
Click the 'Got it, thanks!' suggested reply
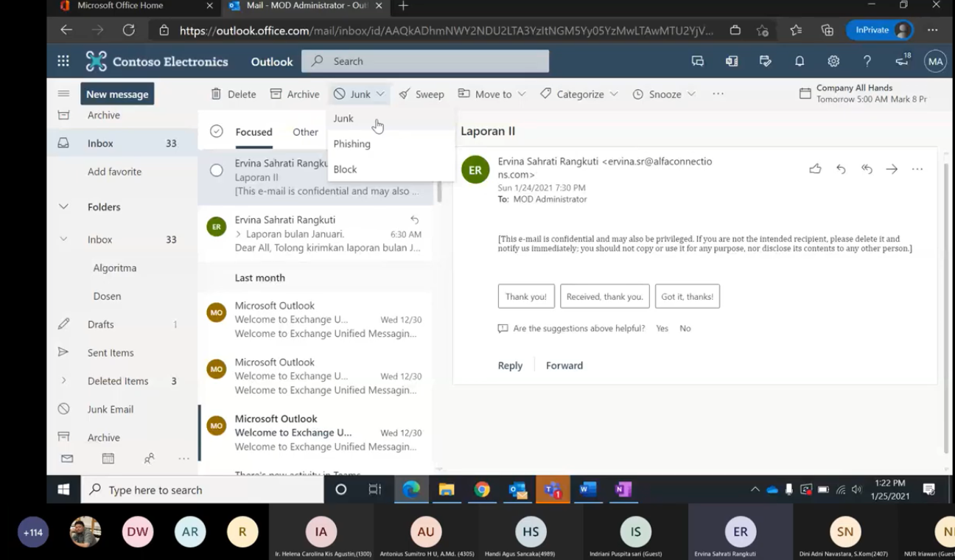click(x=687, y=296)
